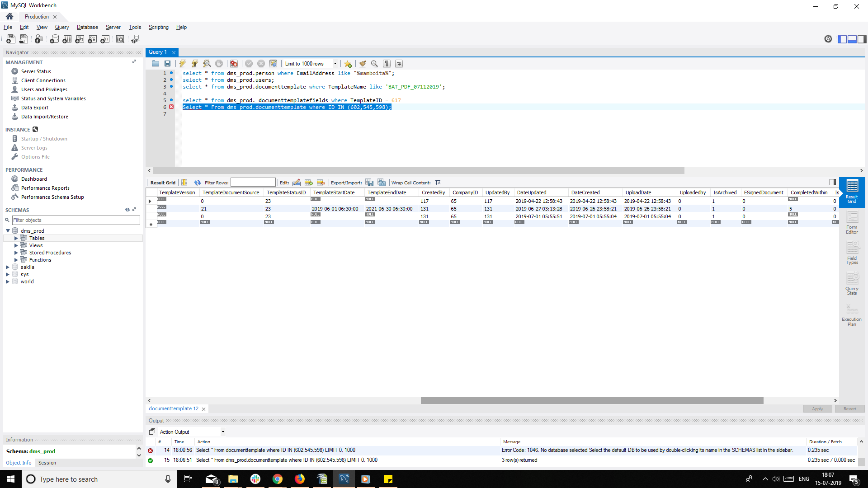Toggle word wrapping in the editor
The height and width of the screenshot is (488, 868).
click(399, 64)
